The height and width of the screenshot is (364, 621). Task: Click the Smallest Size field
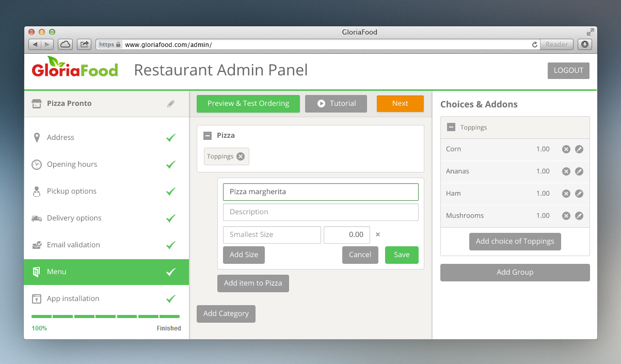[x=272, y=235]
